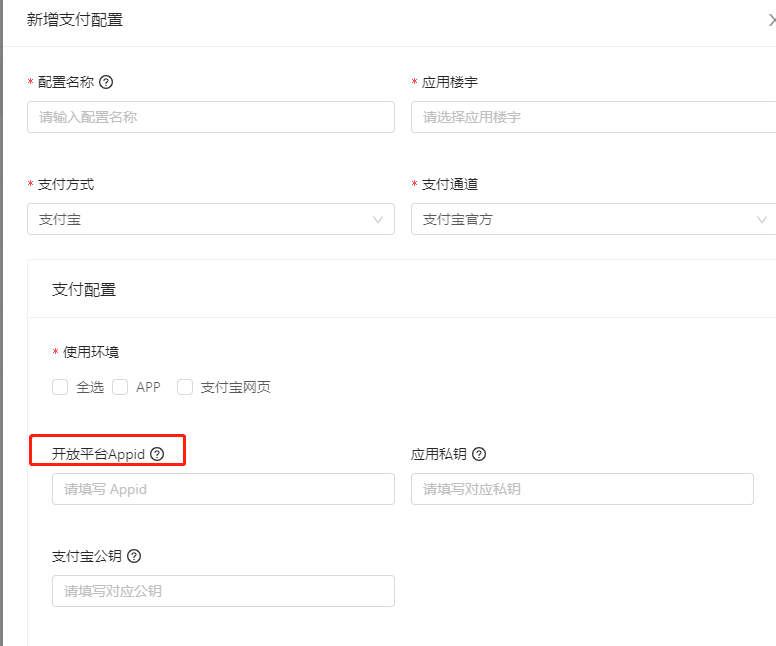Open the 支付方式 dropdown showing 支付宝
This screenshot has width=776, height=646.
[200, 219]
